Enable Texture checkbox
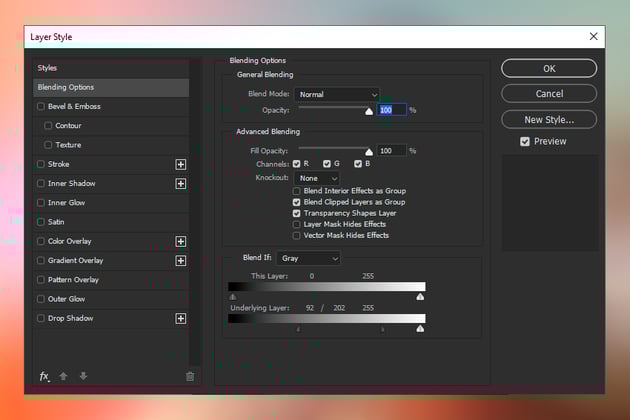 (48, 145)
